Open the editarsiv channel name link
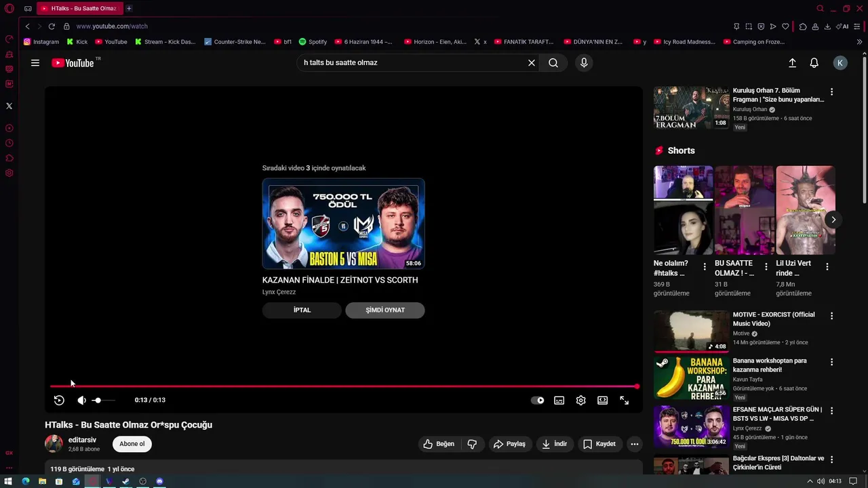 (x=82, y=440)
